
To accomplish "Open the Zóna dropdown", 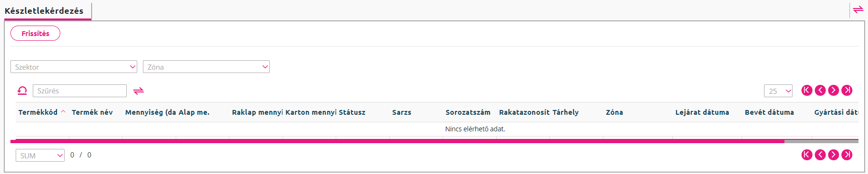I will coord(206,67).
